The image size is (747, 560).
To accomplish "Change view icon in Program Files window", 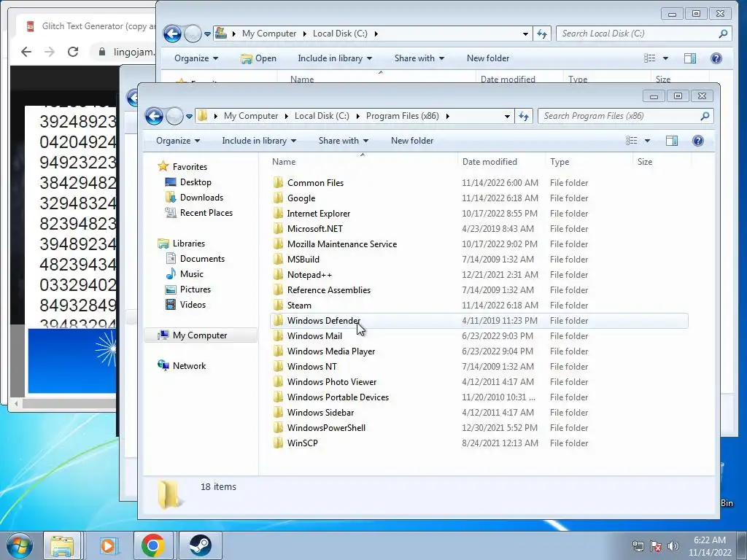I will [x=632, y=141].
